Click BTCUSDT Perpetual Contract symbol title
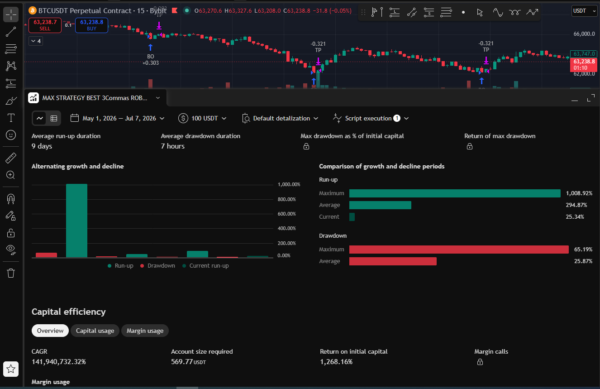600x389 pixels. [x=85, y=11]
